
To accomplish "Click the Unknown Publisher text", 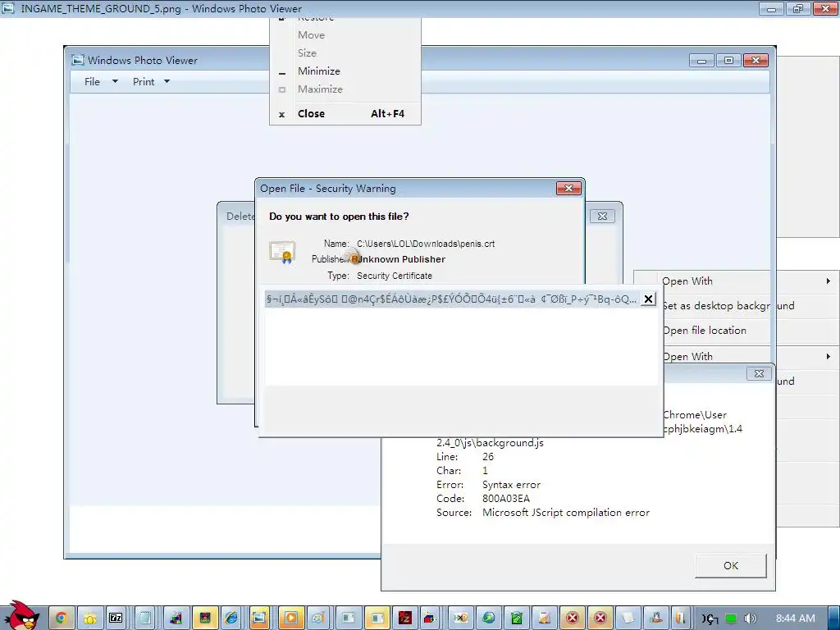I will tap(402, 259).
